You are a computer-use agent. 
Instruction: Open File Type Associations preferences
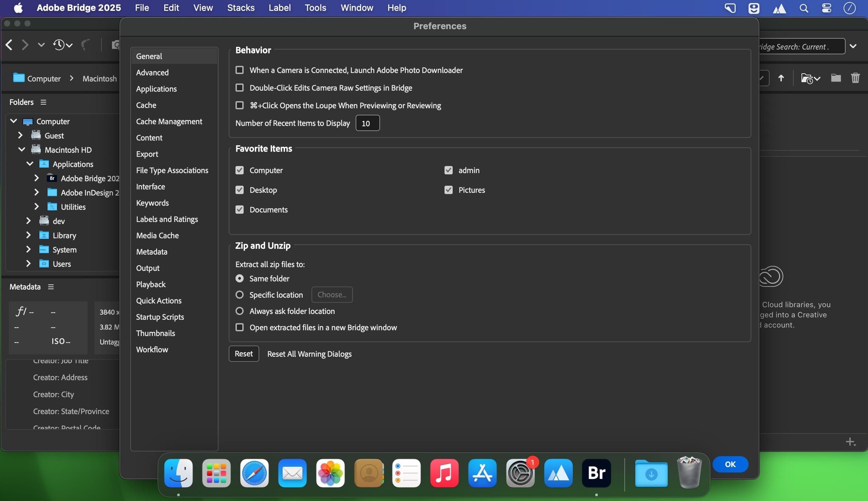point(174,170)
